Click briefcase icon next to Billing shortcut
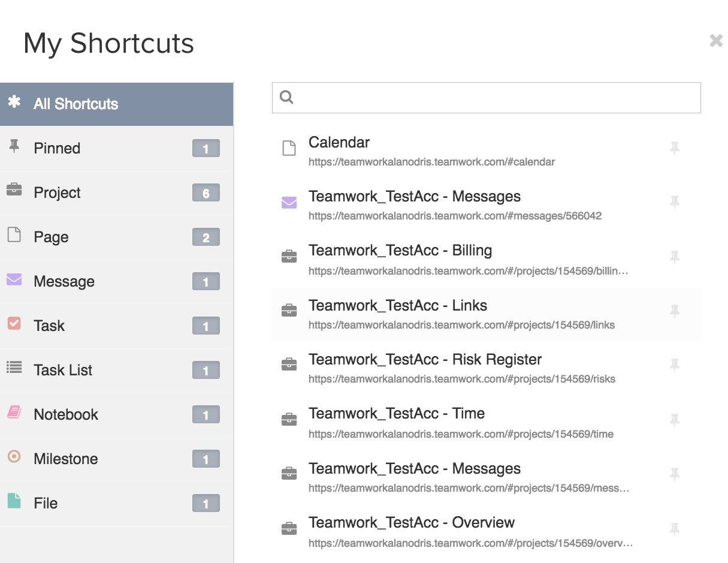 pyautogui.click(x=289, y=257)
